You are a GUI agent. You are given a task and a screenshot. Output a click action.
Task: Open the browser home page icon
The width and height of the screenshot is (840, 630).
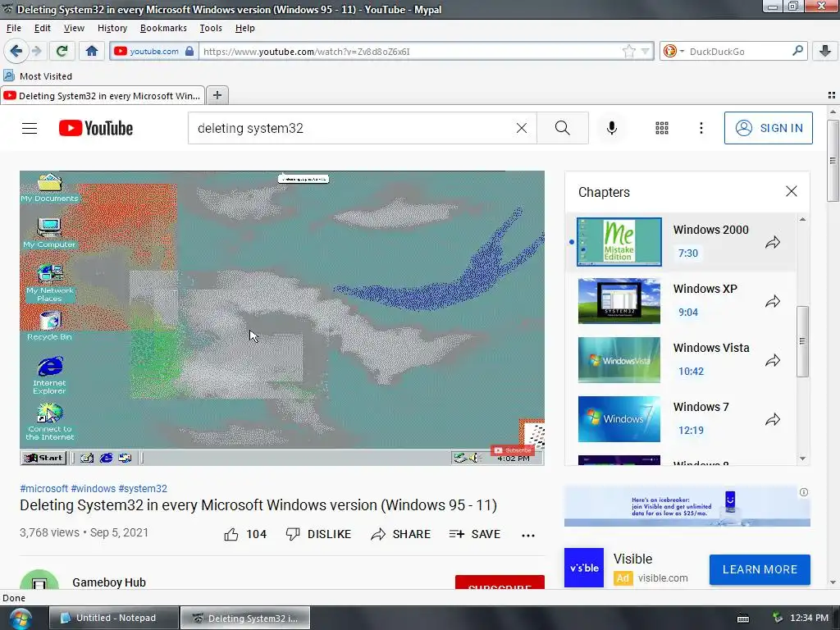92,52
